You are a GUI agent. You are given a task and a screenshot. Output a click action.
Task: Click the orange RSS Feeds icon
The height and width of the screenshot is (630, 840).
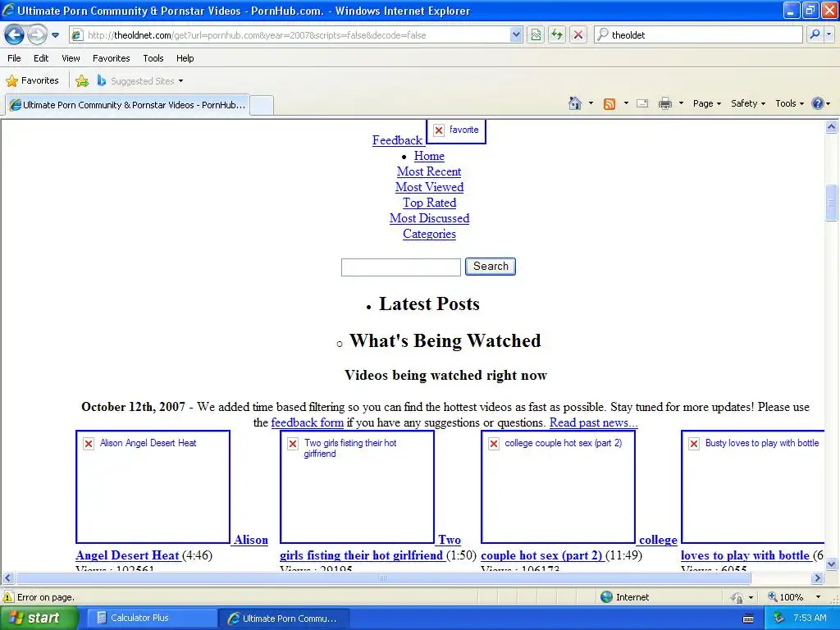click(609, 104)
